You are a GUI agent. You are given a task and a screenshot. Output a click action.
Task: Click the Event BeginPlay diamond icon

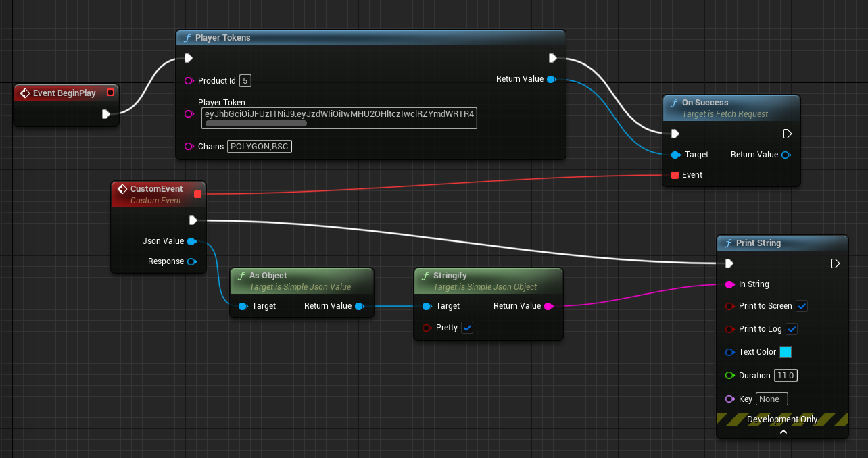pos(26,93)
